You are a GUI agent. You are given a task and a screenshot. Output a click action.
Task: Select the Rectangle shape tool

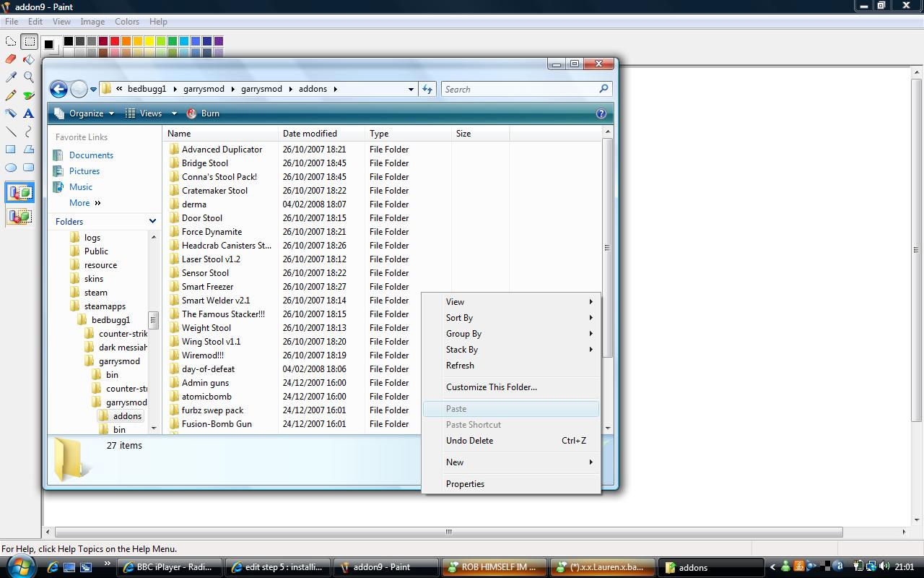(x=11, y=150)
